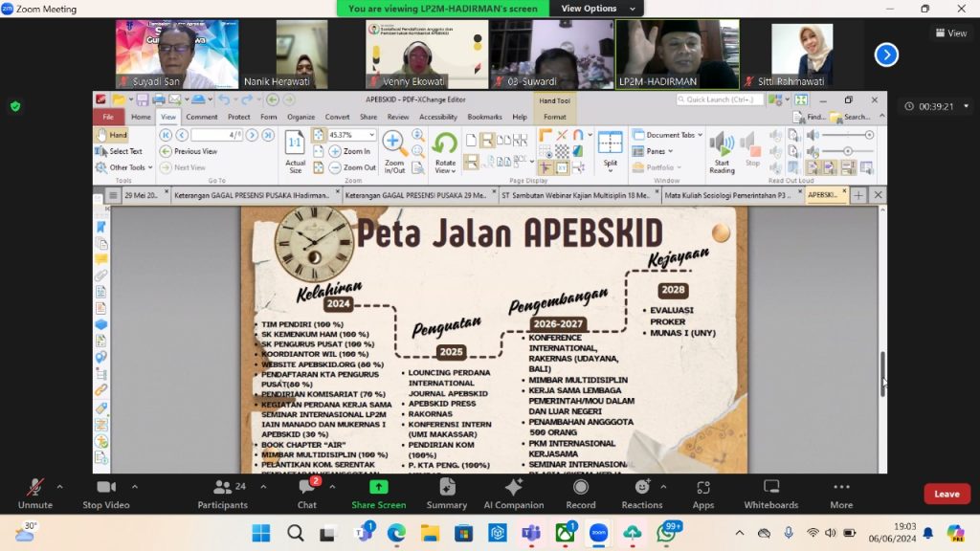This screenshot has width=980, height=551.
Task: Open the Rotate View menu
Action: [x=445, y=151]
